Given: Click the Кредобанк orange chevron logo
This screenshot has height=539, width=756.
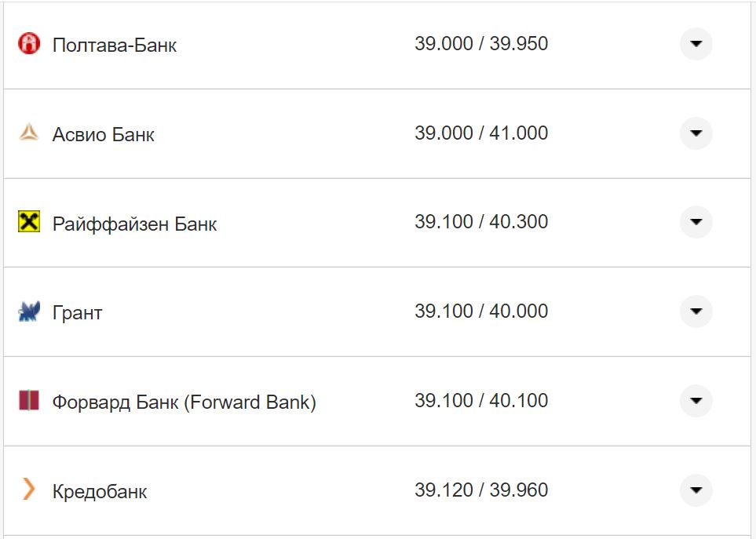Looking at the screenshot, I should 29,490.
